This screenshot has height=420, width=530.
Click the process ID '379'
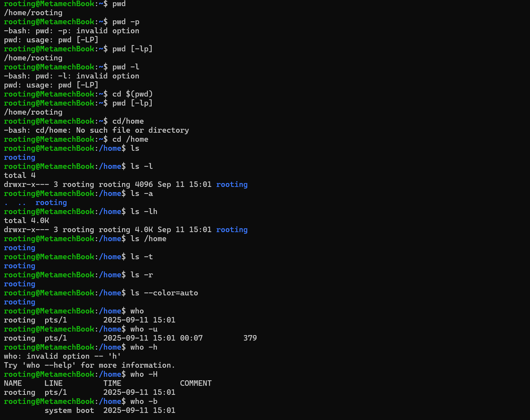click(x=250, y=338)
